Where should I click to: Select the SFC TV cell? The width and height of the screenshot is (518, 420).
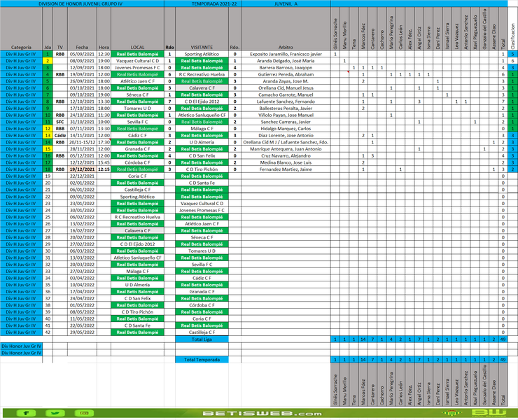pos(59,122)
